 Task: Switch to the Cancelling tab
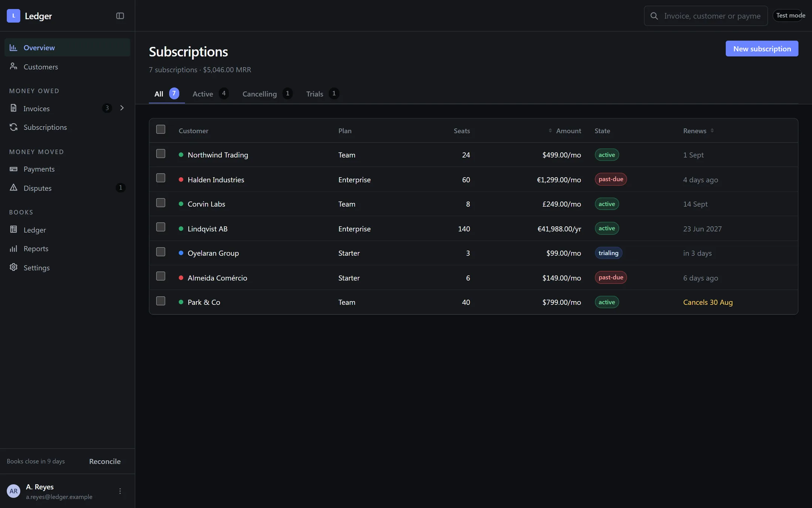pos(267,94)
